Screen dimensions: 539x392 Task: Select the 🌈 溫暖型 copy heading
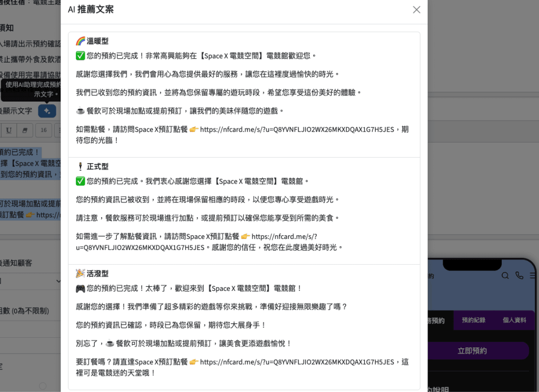[92, 41]
